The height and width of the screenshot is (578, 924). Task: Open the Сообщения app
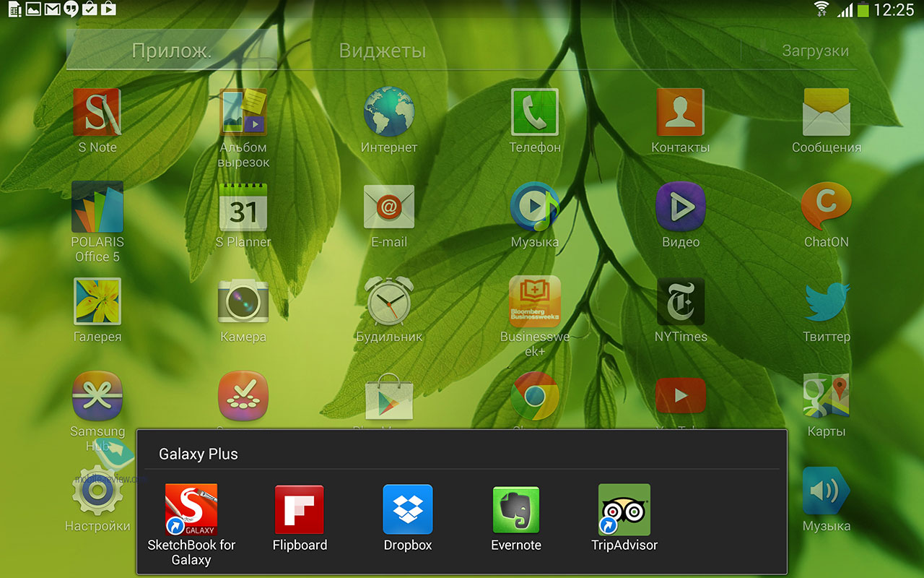(x=827, y=113)
